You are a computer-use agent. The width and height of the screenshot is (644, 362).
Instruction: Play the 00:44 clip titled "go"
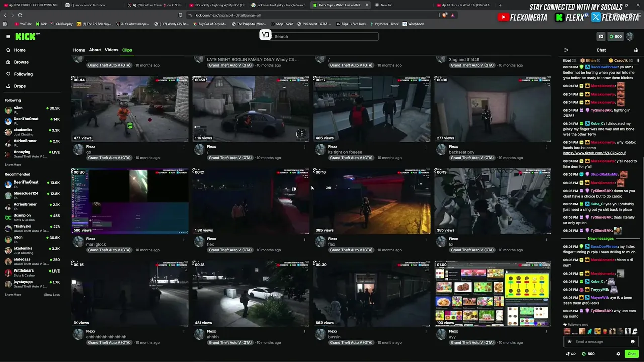pos(130,109)
